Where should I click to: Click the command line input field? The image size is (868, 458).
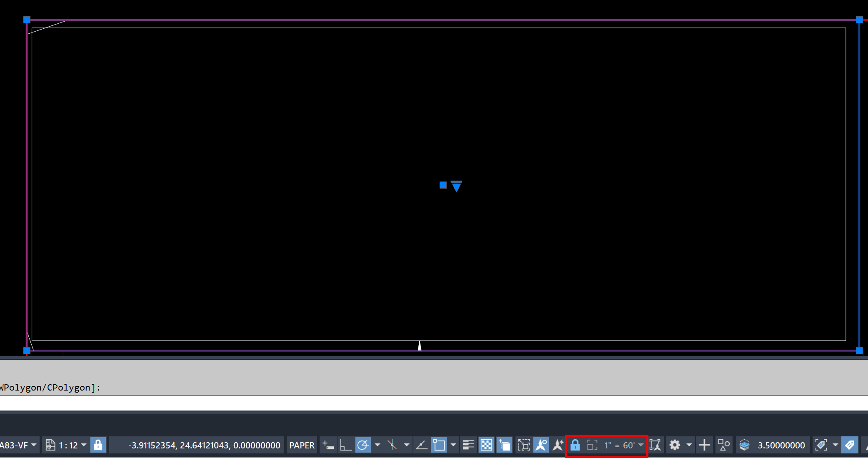click(433, 403)
